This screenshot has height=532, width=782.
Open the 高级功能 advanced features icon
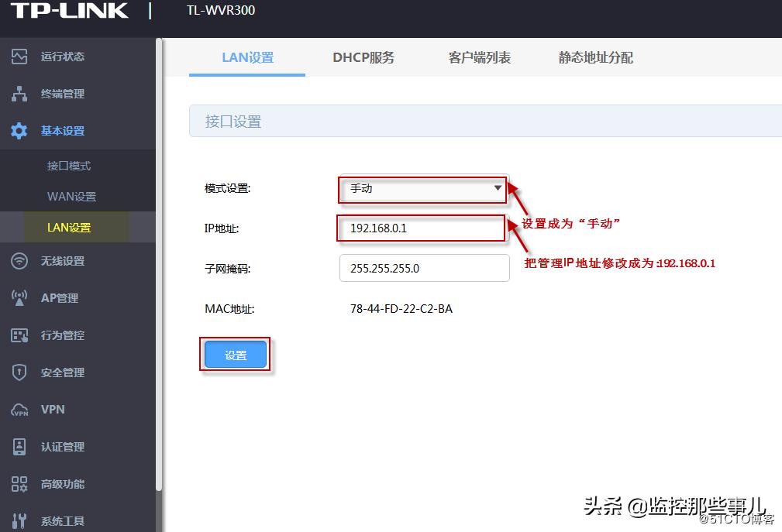pos(21,483)
